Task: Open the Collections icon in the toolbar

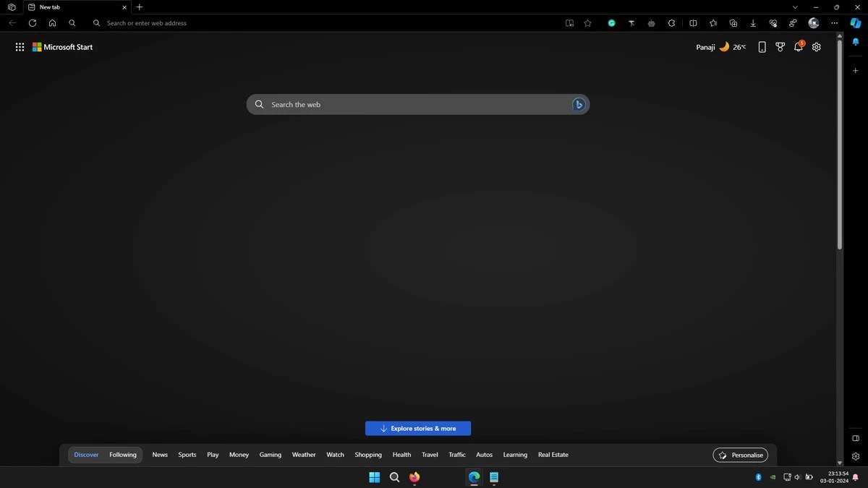Action: click(x=733, y=22)
